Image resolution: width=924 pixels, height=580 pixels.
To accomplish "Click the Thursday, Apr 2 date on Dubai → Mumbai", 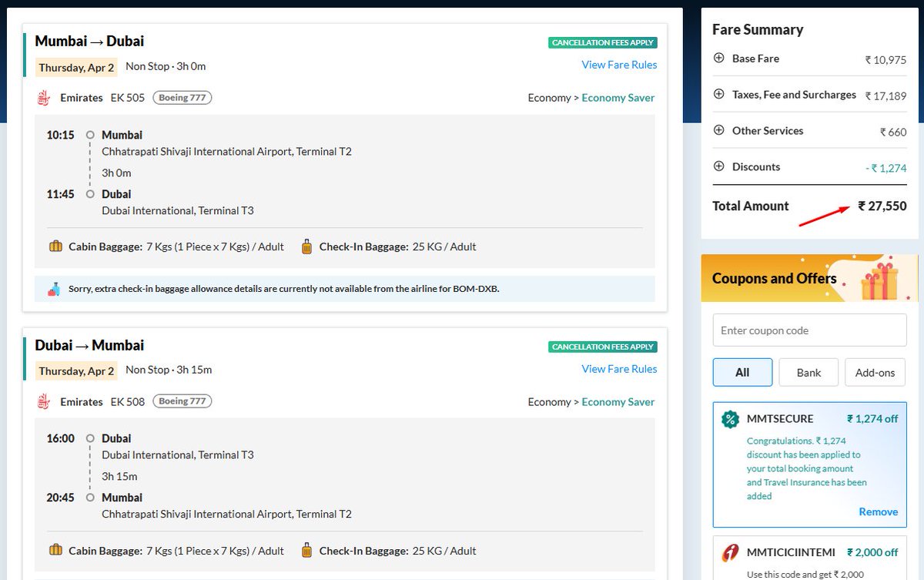I will tap(76, 371).
